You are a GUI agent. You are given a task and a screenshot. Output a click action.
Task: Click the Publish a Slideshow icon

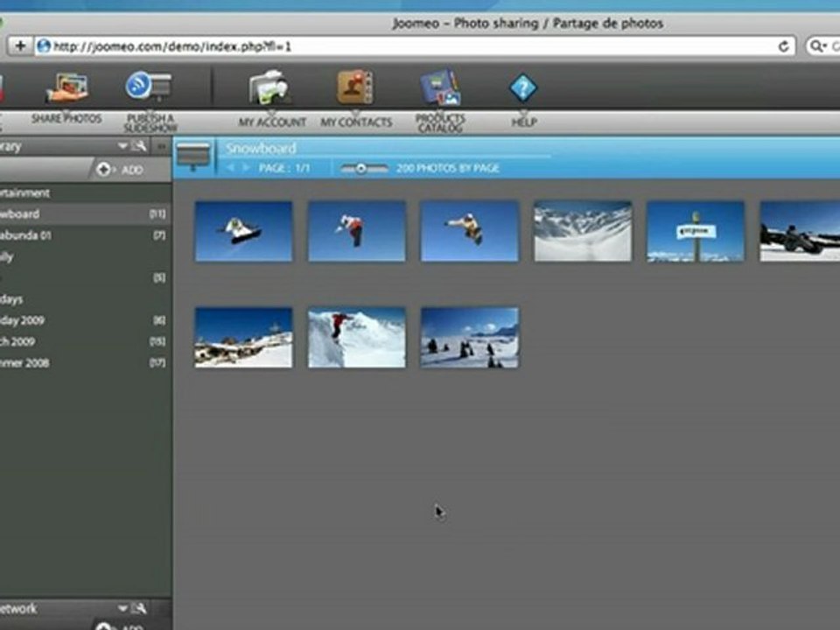click(149, 87)
